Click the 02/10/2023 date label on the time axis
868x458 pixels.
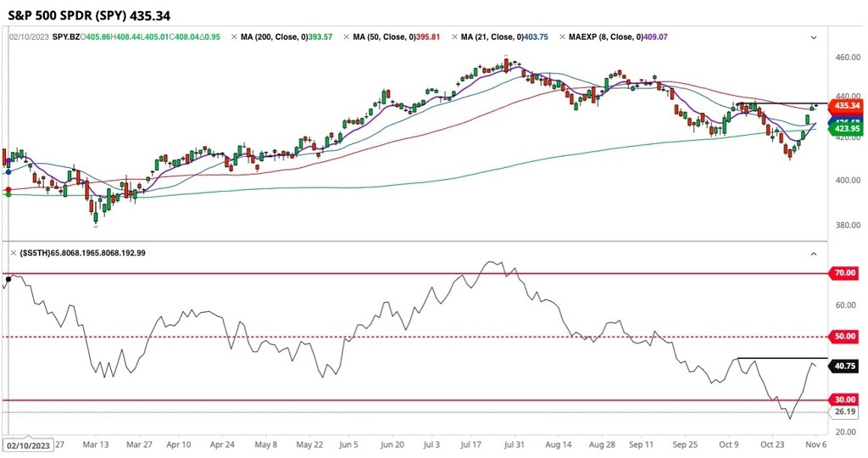point(28,445)
